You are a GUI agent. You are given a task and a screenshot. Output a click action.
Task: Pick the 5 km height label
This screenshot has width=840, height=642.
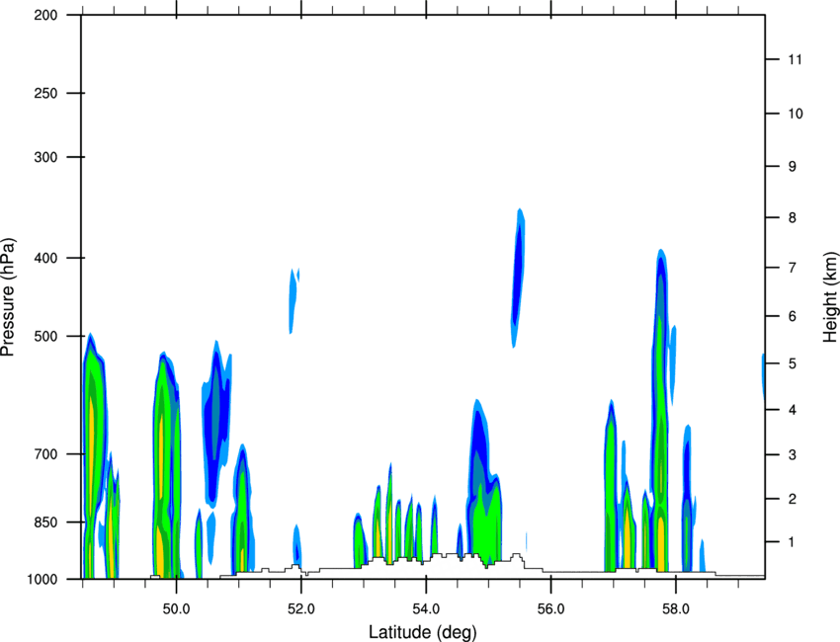tap(793, 363)
